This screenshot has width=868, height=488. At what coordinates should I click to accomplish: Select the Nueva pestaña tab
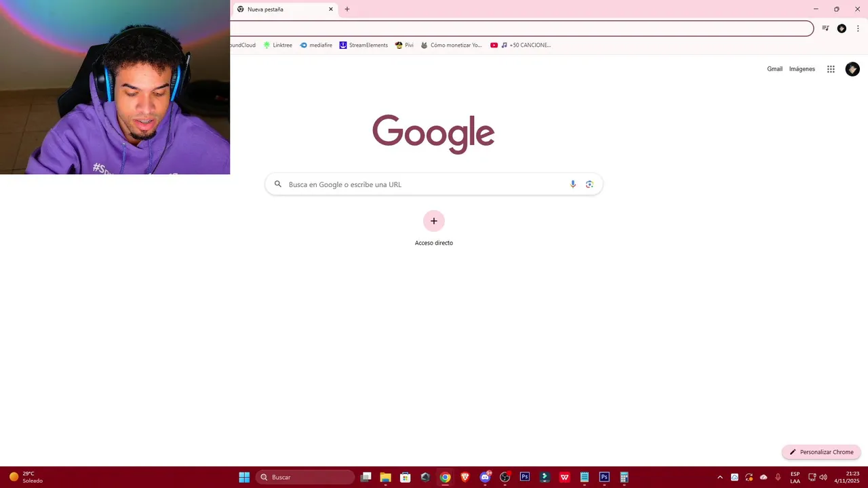284,9
